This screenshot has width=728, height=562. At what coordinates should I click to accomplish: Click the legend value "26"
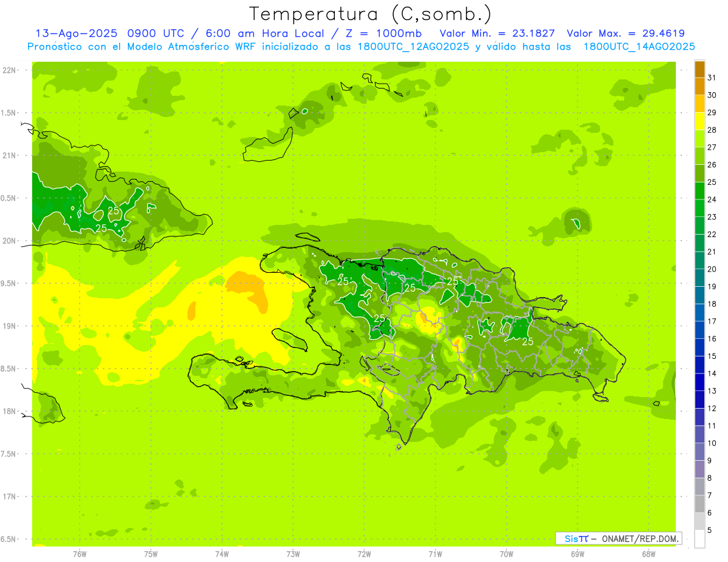712,165
